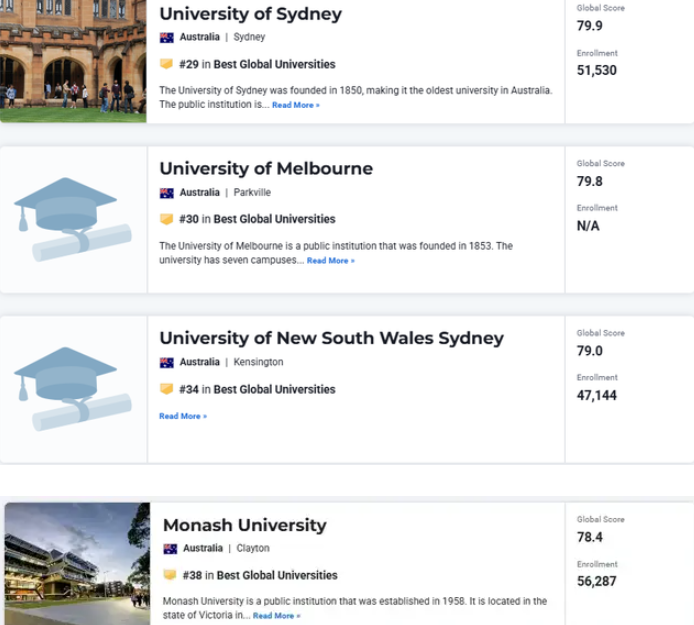This screenshot has width=694, height=625.
Task: Open University of New South Wales Sydney title
Action: pos(332,338)
